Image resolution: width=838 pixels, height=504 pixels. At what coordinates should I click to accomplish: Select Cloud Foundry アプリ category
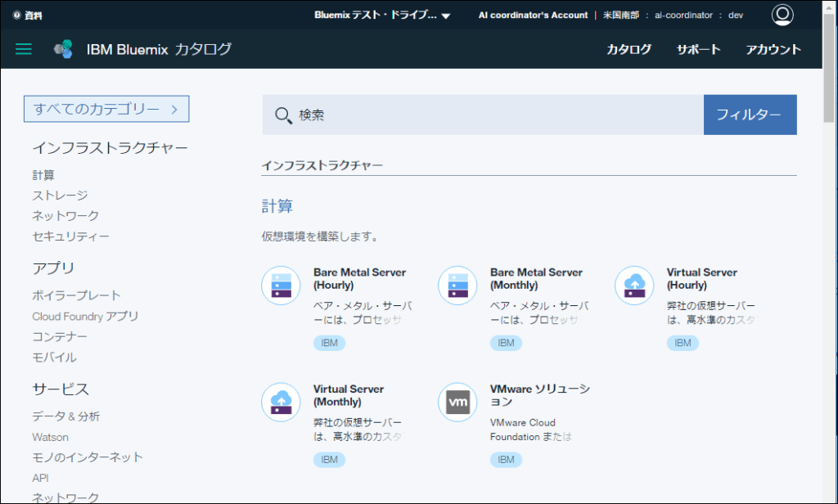[85, 317]
